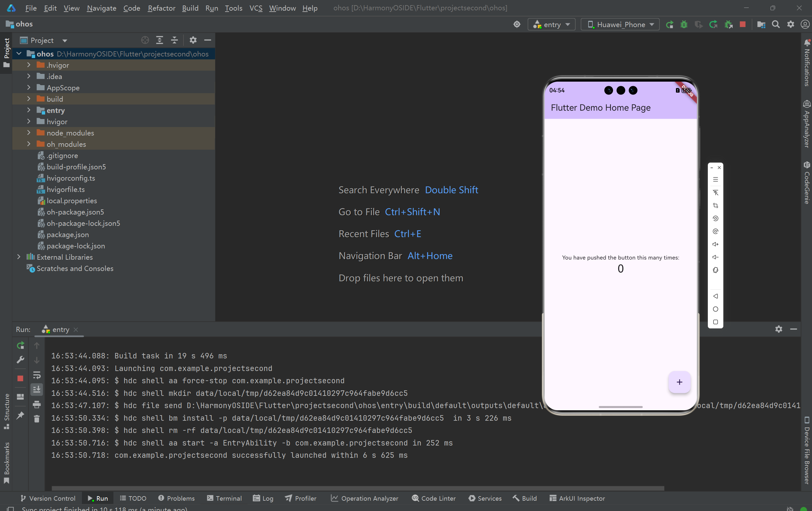Open the ArkUI Inspector tool window

click(x=577, y=498)
